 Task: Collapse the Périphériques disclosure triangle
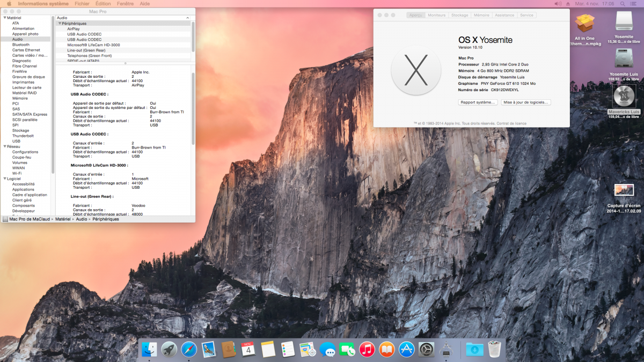(x=60, y=24)
